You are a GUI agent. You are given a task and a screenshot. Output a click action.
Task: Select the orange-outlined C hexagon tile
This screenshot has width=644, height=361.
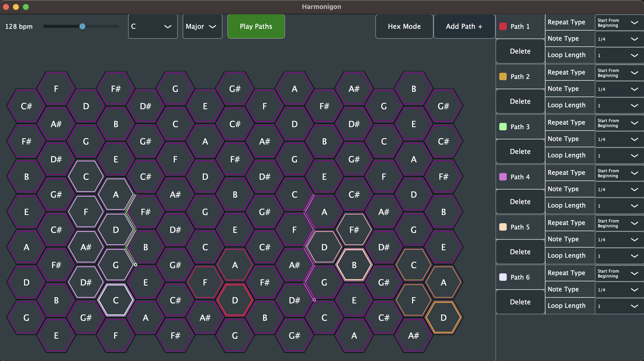point(414,265)
